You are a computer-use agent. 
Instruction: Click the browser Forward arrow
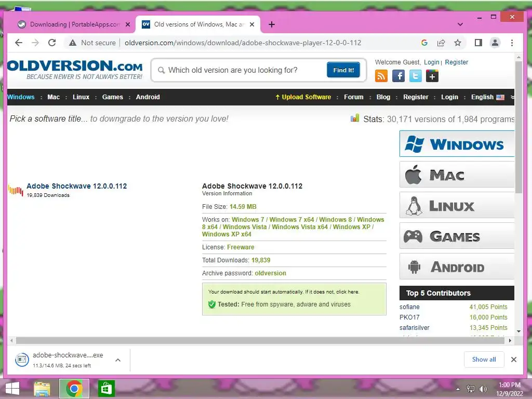35,43
